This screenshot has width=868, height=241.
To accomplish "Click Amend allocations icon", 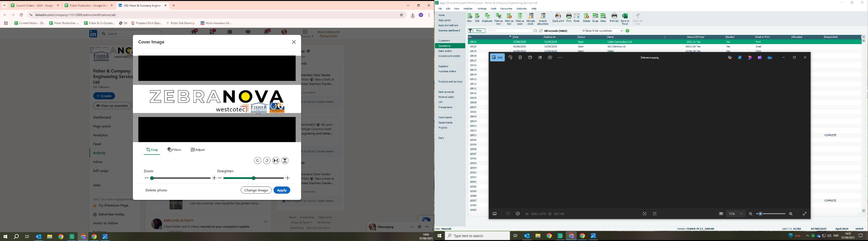I will (x=543, y=19).
